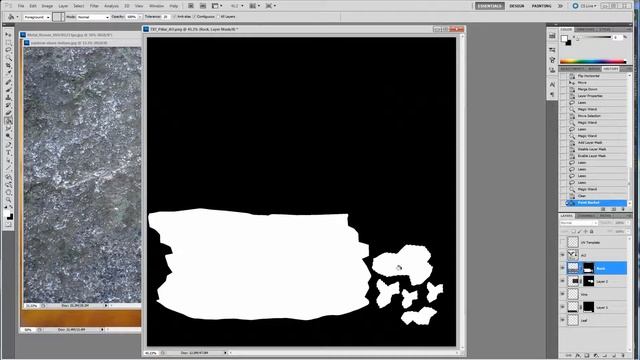Select the Hand tool
Viewport: 640px width, 360px height.
pyautogui.click(x=9, y=192)
